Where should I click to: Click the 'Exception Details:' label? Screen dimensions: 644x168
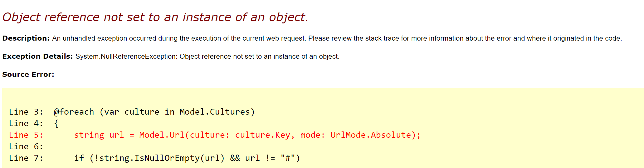tap(37, 57)
